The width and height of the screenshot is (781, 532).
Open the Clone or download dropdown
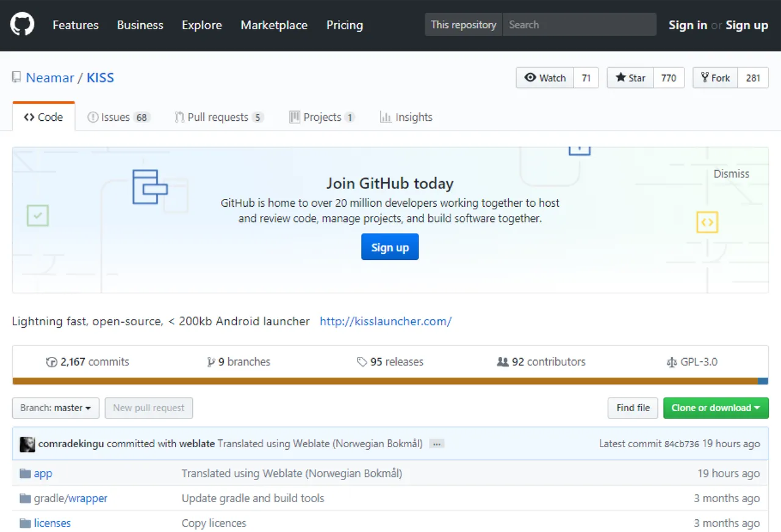click(716, 408)
